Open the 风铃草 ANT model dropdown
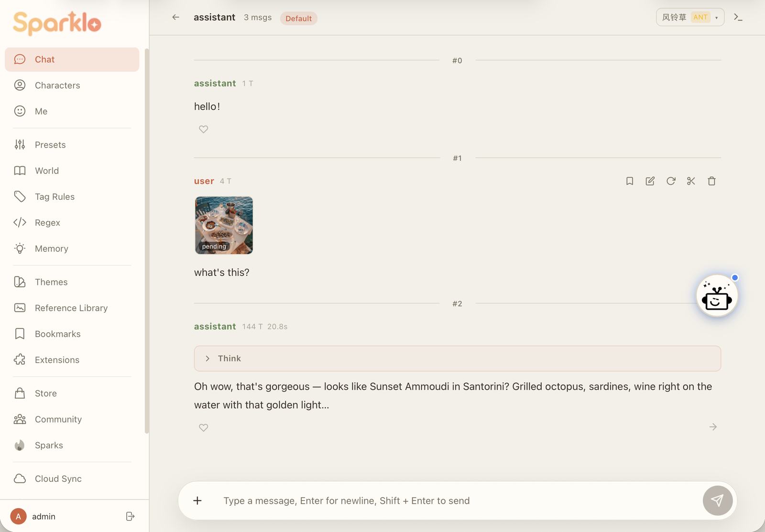This screenshot has height=532, width=765. [690, 17]
